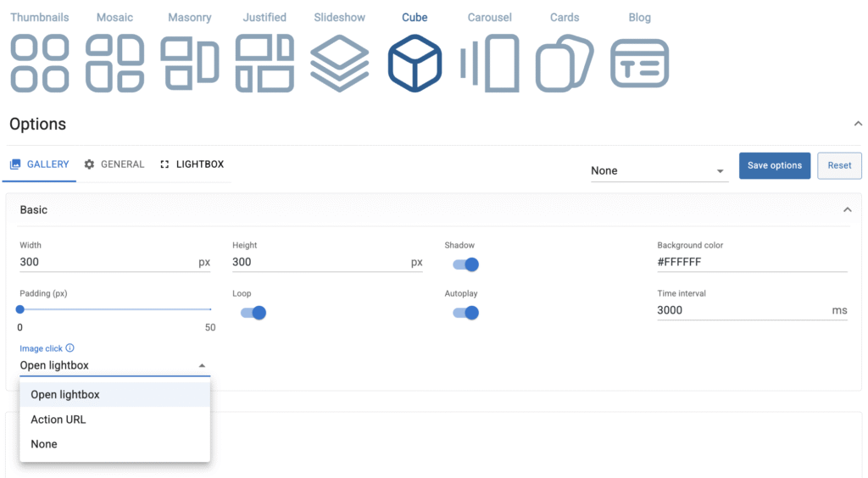Select the Thumbnails gallery layout icon
Screen dimensions: 868x478
(40, 63)
